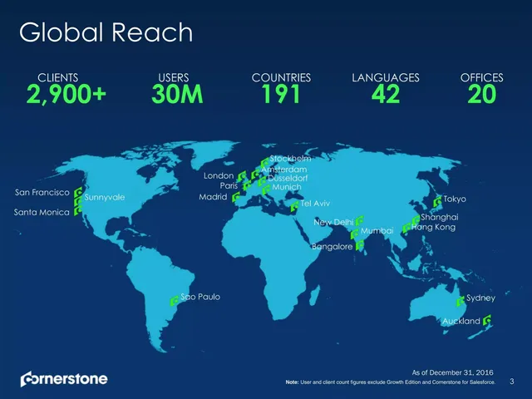This screenshot has width=532, height=399.
Task: Click the 'Tel Aviv' city label
Action: point(315,203)
